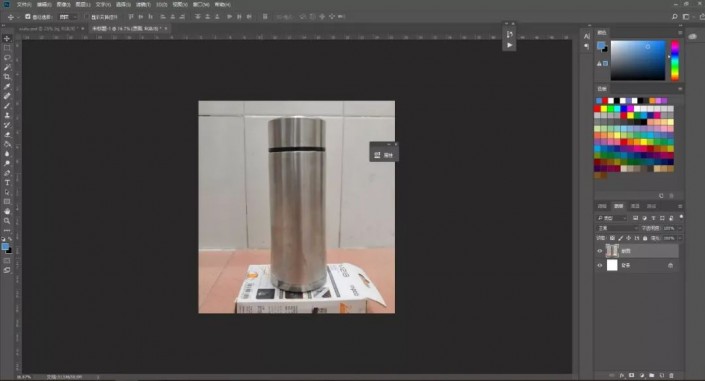Select the Clone Stamp tool

pos(7,115)
